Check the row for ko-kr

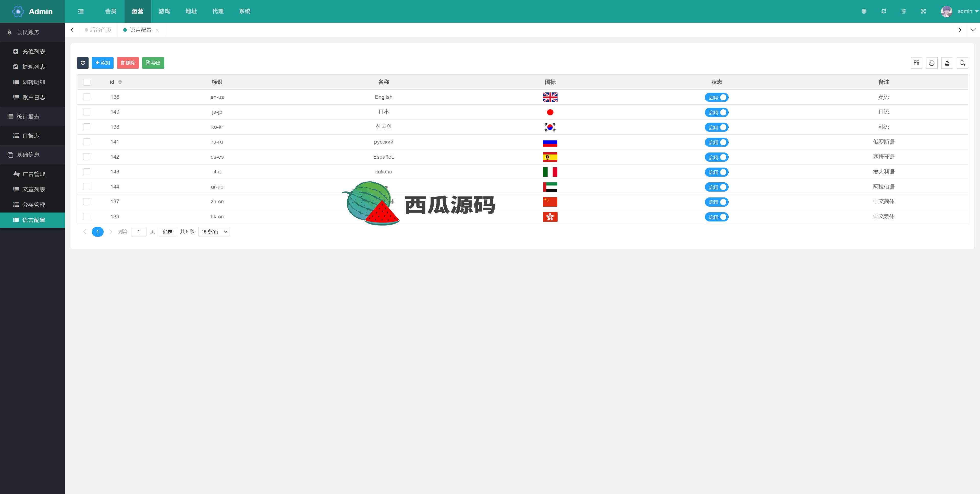[87, 127]
